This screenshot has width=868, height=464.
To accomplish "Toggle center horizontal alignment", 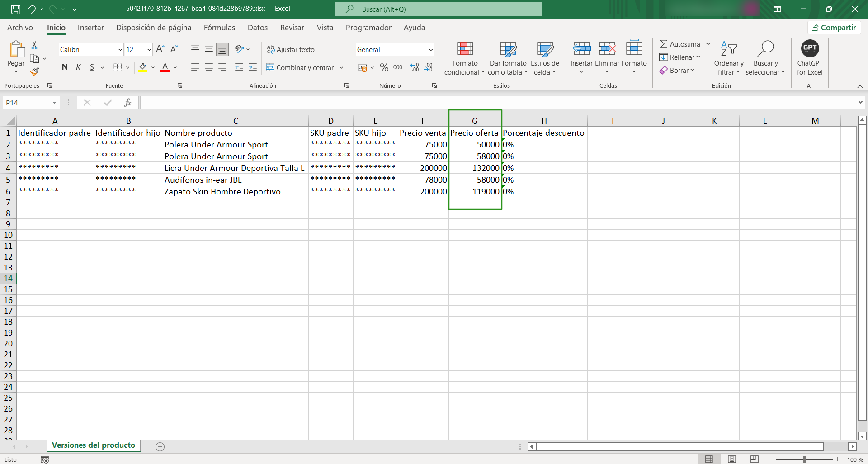I will coord(209,67).
